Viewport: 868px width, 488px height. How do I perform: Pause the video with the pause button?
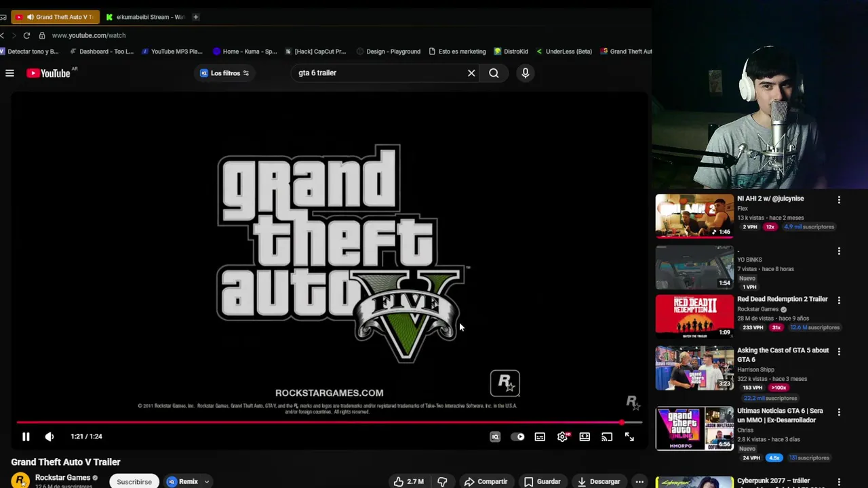click(x=26, y=437)
